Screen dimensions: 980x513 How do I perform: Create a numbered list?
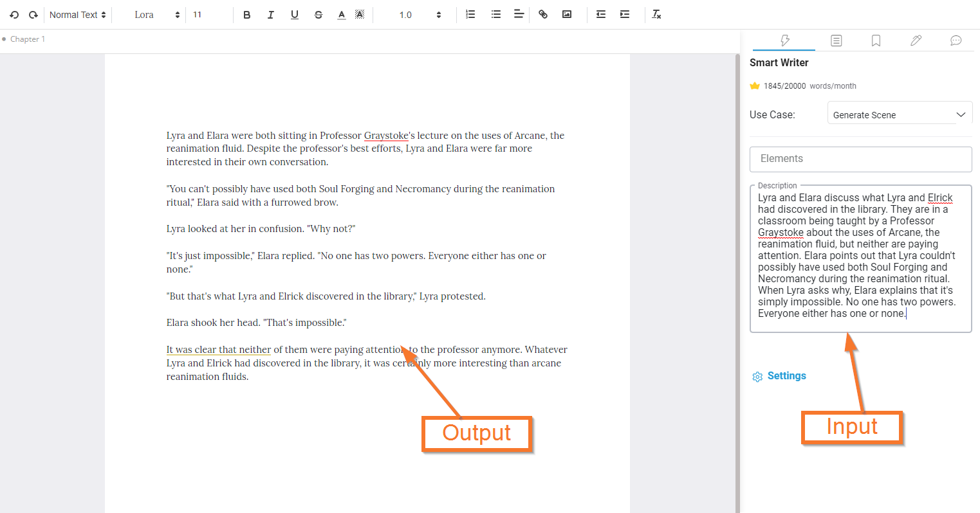click(470, 14)
